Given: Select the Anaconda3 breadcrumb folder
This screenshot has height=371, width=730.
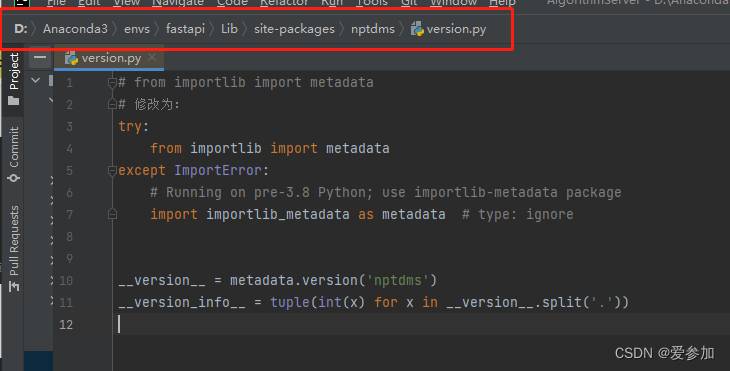Looking at the screenshot, I should [x=75, y=29].
